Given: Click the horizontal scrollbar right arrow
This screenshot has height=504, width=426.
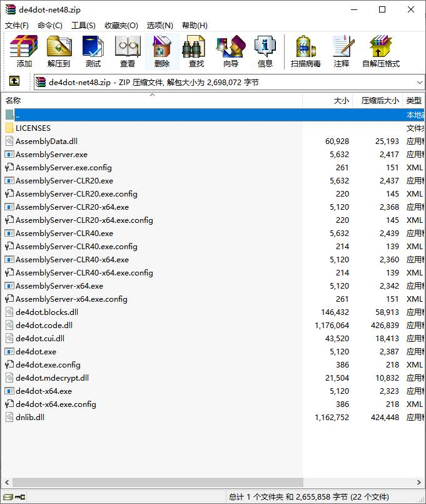Looking at the screenshot, I should (x=419, y=482).
